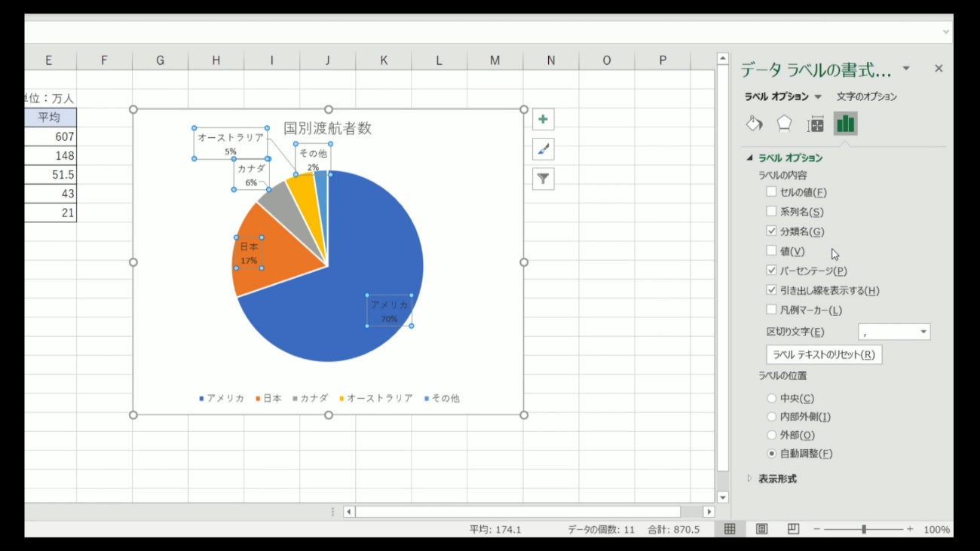This screenshot has height=551, width=980.
Task: Click vertical scrollbar down arrow
Action: point(723,497)
